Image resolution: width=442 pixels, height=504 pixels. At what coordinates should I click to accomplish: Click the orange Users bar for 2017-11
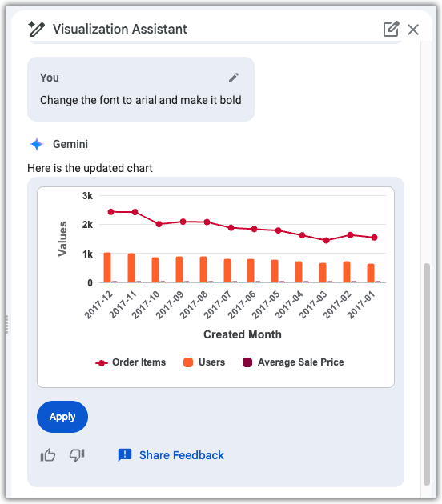click(x=131, y=268)
